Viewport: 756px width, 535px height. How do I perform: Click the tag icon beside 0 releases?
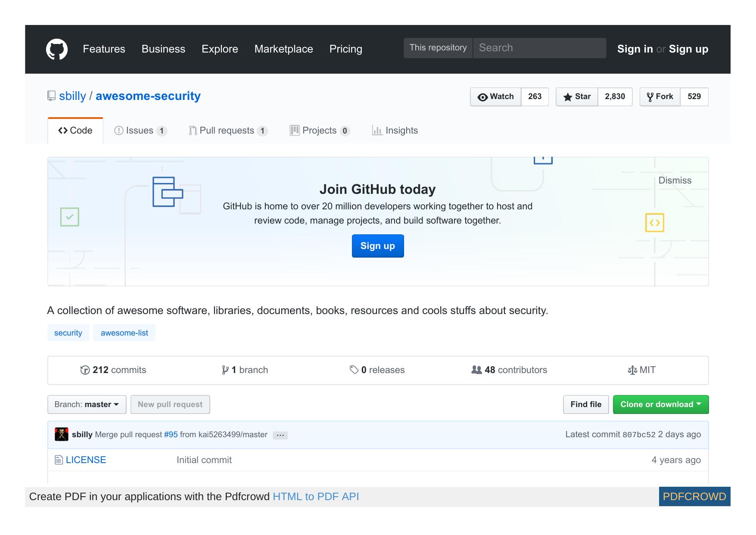coord(355,370)
